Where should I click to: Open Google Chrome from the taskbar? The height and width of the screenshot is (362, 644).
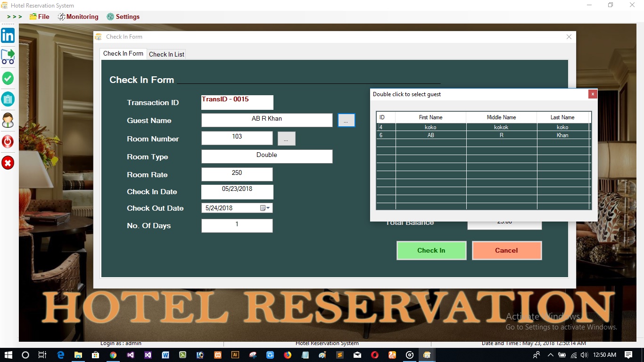click(x=113, y=354)
